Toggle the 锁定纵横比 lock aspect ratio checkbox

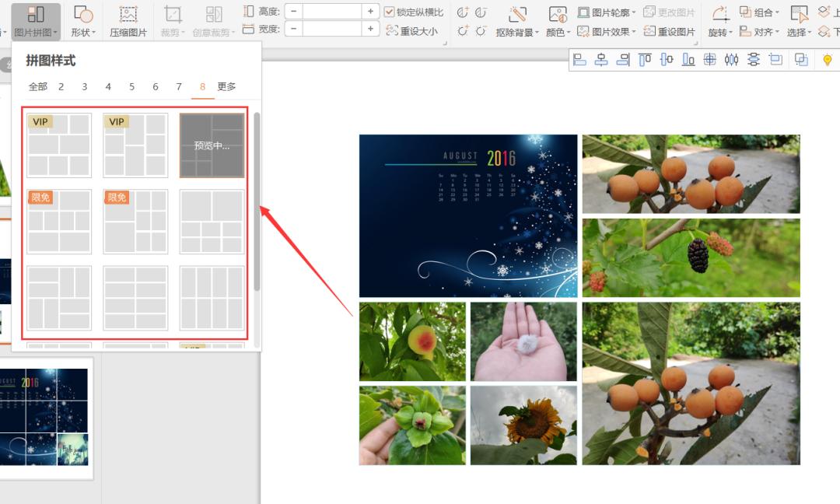[x=390, y=12]
